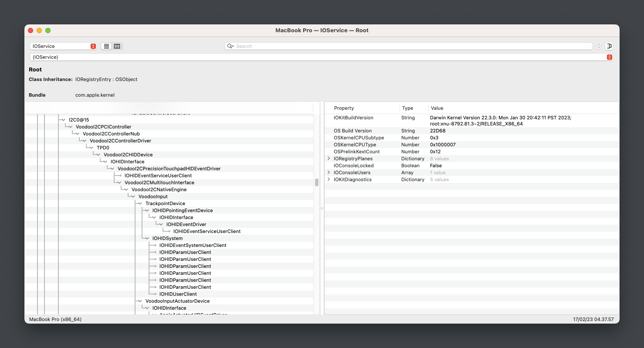
Task: Collapse VoodooI2CPrecisionTouchpadHIDEventDriver node
Action: click(112, 169)
